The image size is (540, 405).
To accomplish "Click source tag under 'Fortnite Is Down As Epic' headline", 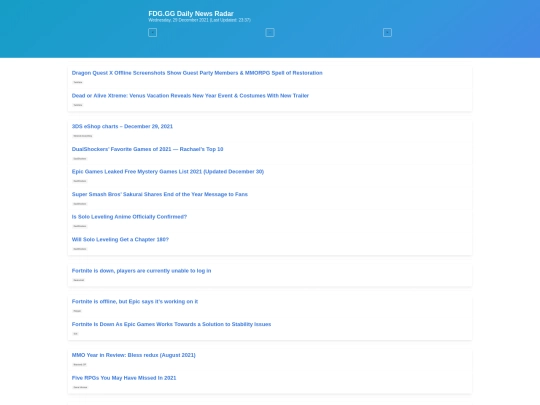I will coord(75,334).
